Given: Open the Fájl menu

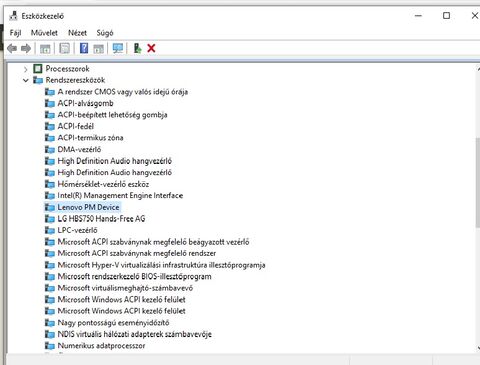Looking at the screenshot, I should (x=15, y=33).
